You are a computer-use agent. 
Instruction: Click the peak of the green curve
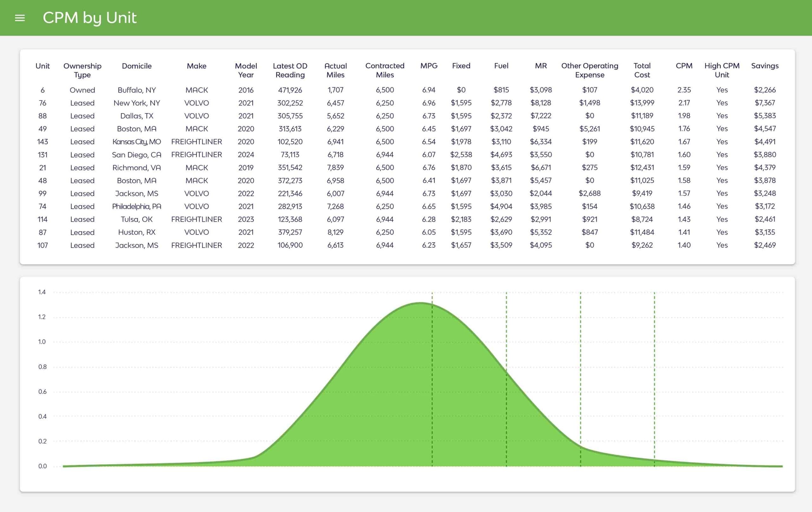[420, 303]
